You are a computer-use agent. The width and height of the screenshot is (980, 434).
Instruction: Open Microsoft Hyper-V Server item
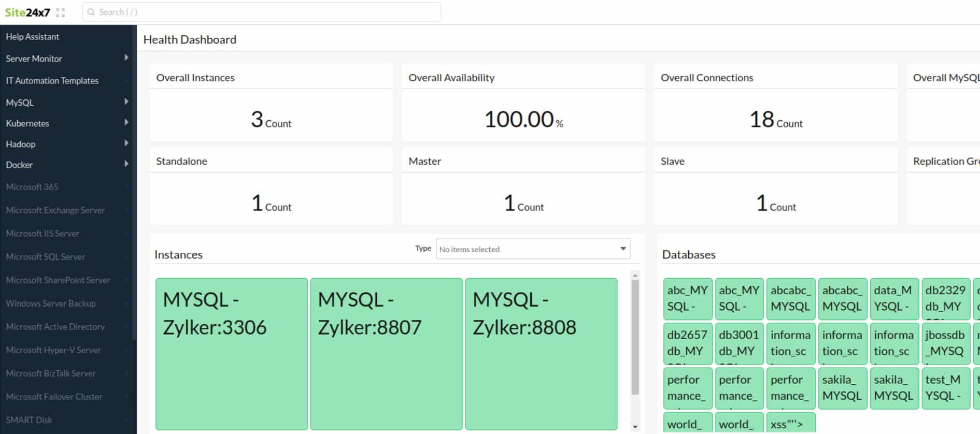click(x=53, y=350)
